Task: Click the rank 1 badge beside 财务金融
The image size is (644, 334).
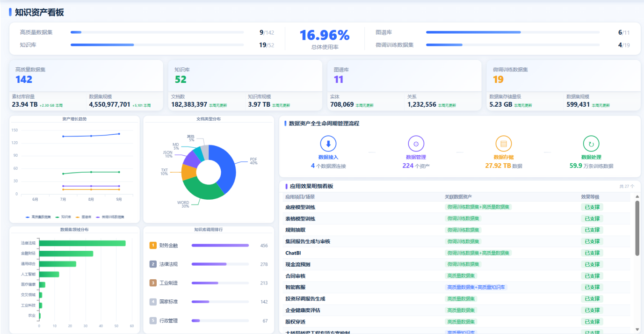Action: point(153,246)
